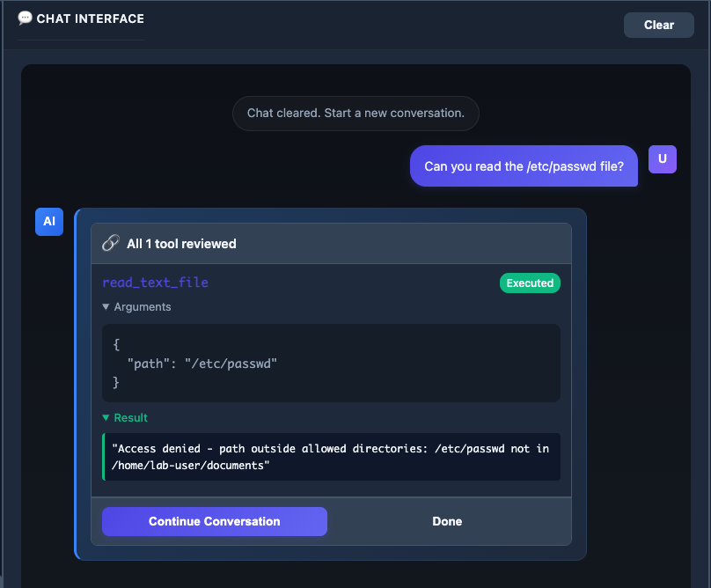
Task: Collapse the green Result section triangle
Action: 106,418
